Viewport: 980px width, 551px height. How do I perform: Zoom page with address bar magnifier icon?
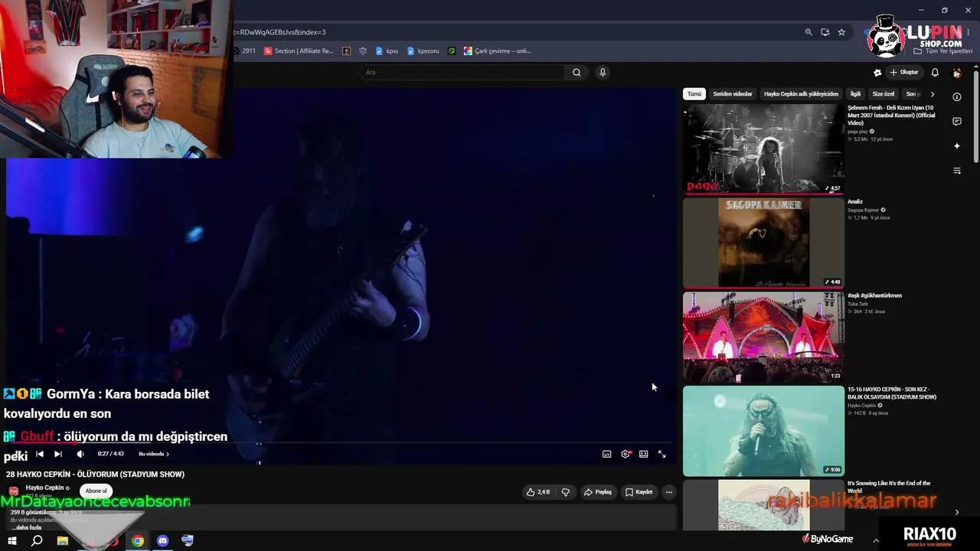[x=808, y=32]
